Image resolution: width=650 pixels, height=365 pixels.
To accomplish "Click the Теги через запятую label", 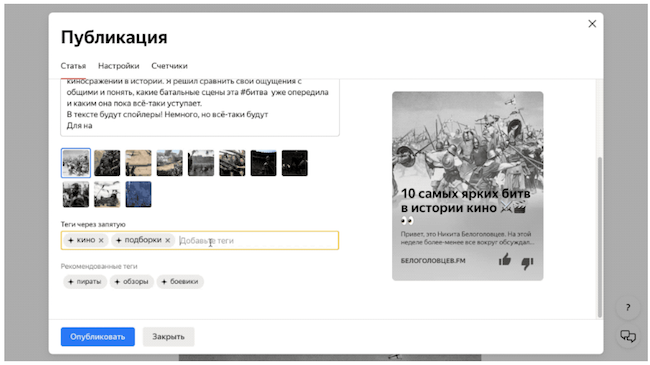I will (x=93, y=224).
